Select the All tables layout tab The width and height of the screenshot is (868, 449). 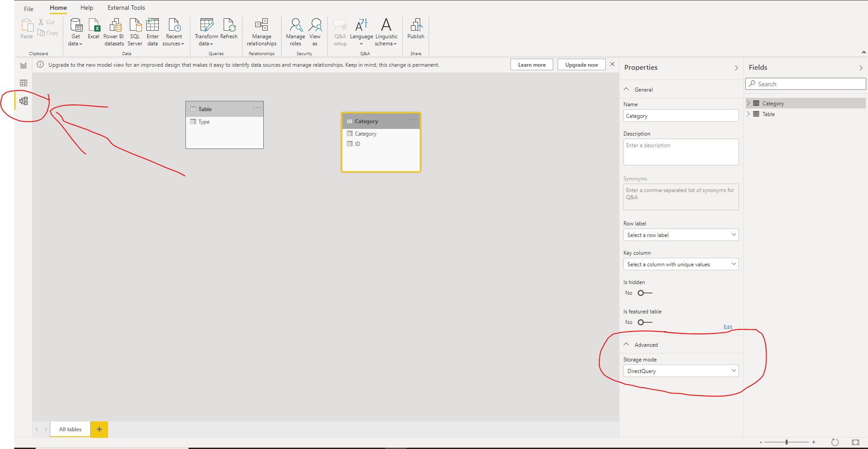pyautogui.click(x=70, y=429)
